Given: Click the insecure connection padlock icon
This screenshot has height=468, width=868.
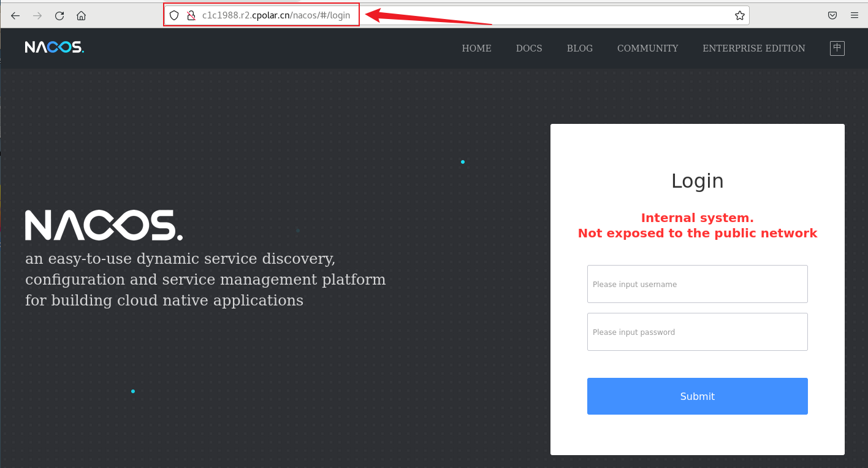Looking at the screenshot, I should [x=191, y=16].
